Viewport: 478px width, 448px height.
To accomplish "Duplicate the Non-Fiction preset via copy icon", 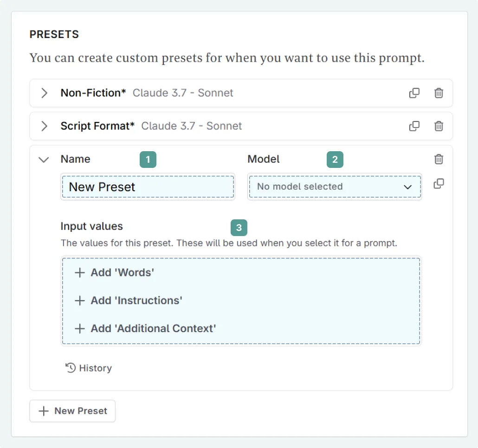I will click(414, 93).
